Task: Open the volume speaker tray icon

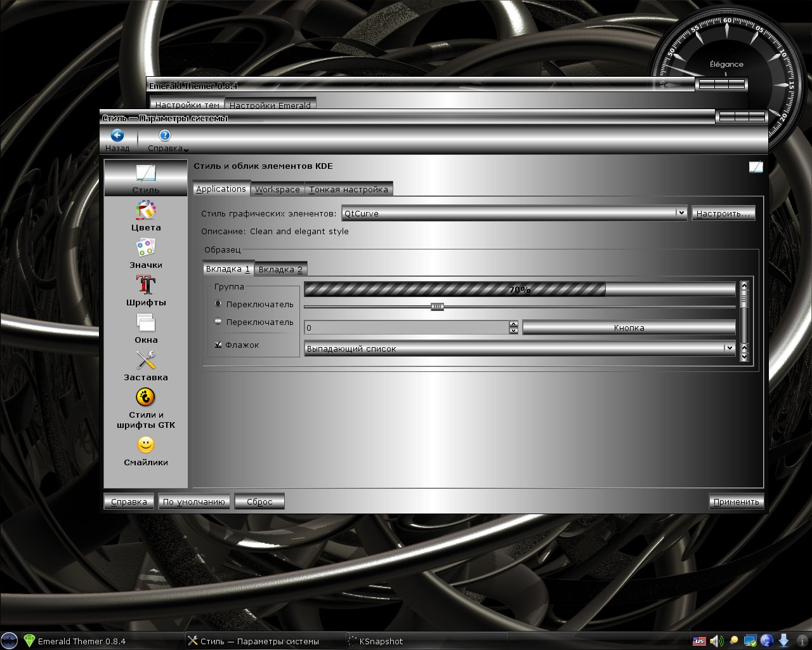Action: coord(716,640)
